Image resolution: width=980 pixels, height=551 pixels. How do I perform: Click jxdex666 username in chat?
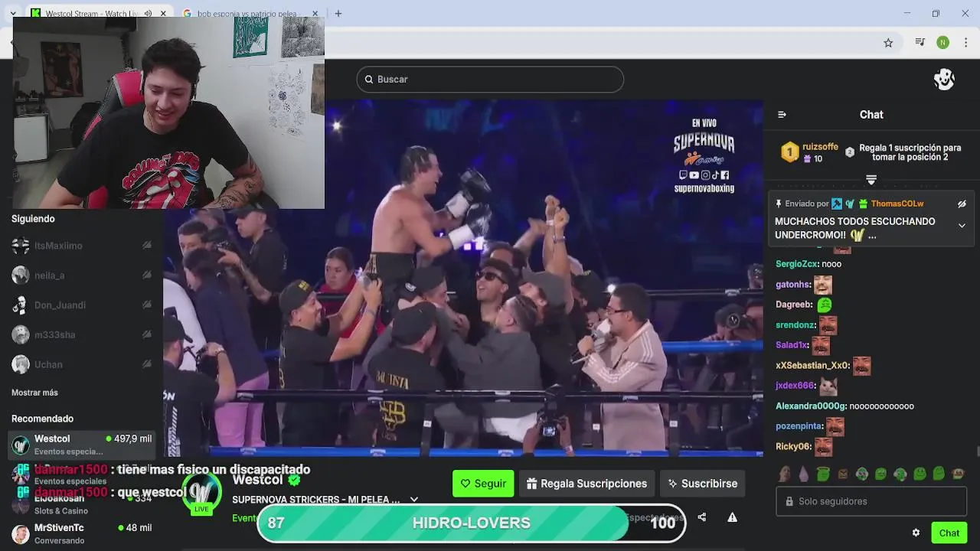click(795, 386)
